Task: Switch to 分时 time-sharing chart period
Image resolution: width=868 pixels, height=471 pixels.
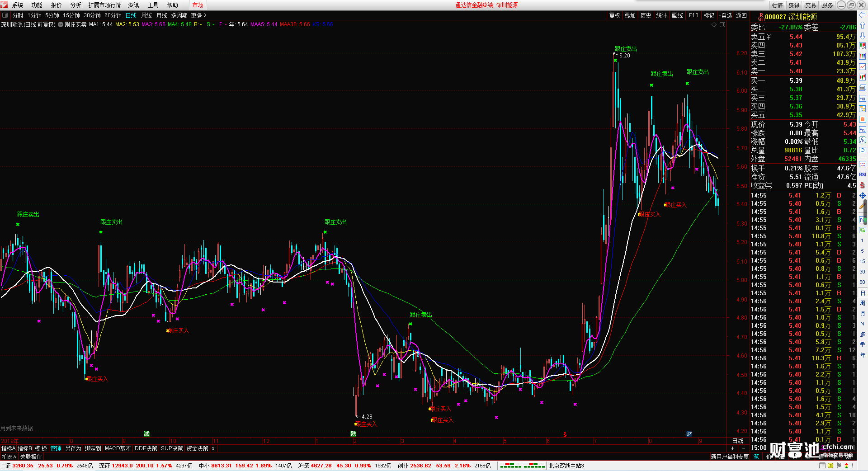Action: pyautogui.click(x=18, y=15)
